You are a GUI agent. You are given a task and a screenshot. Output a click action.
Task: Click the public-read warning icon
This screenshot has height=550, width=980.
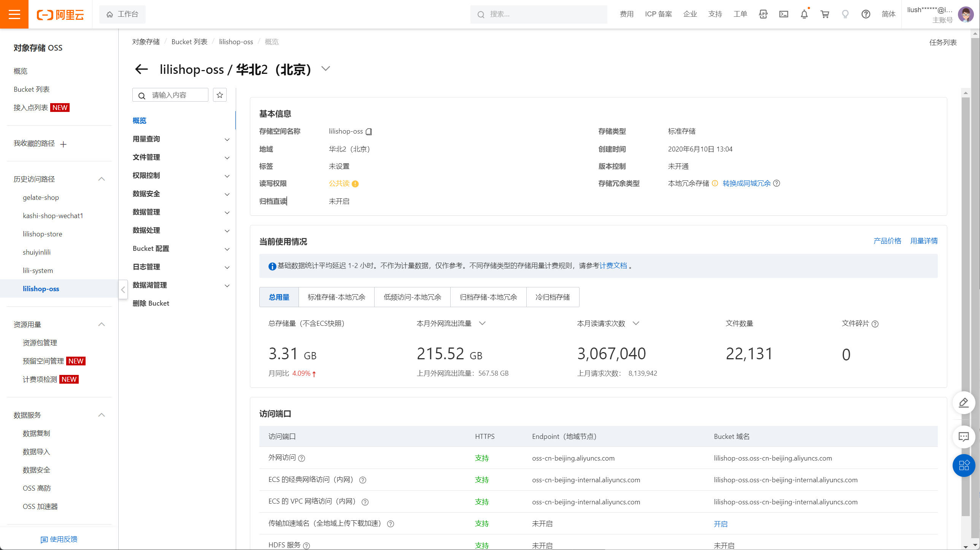355,183
